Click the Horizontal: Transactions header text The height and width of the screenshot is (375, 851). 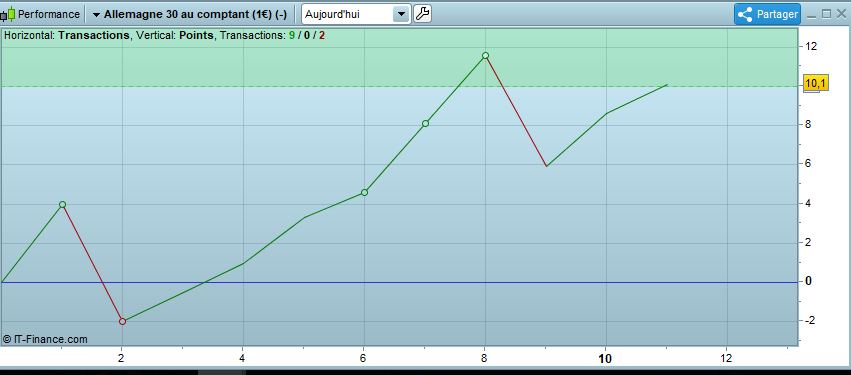point(67,36)
